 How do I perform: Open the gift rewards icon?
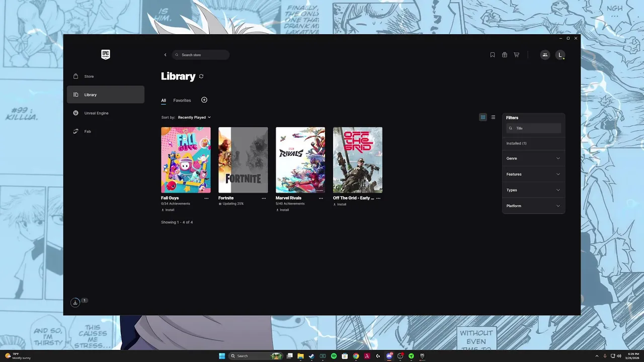505,55
